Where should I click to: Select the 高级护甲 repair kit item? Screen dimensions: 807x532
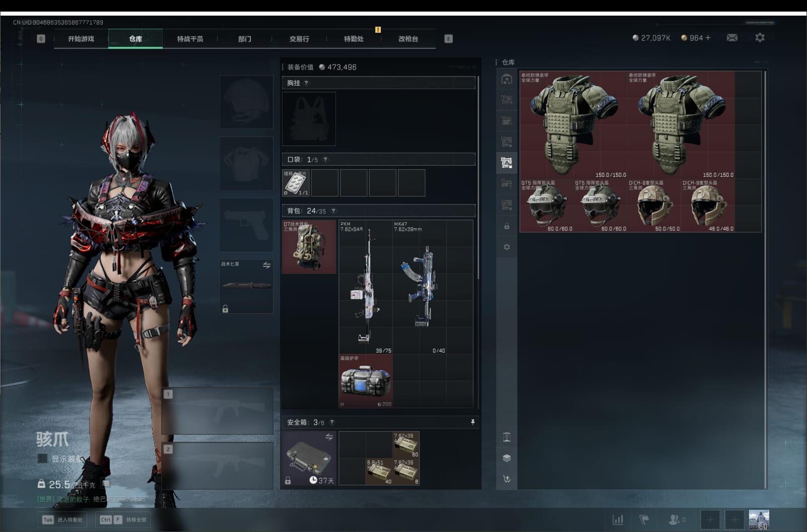pyautogui.click(x=366, y=381)
